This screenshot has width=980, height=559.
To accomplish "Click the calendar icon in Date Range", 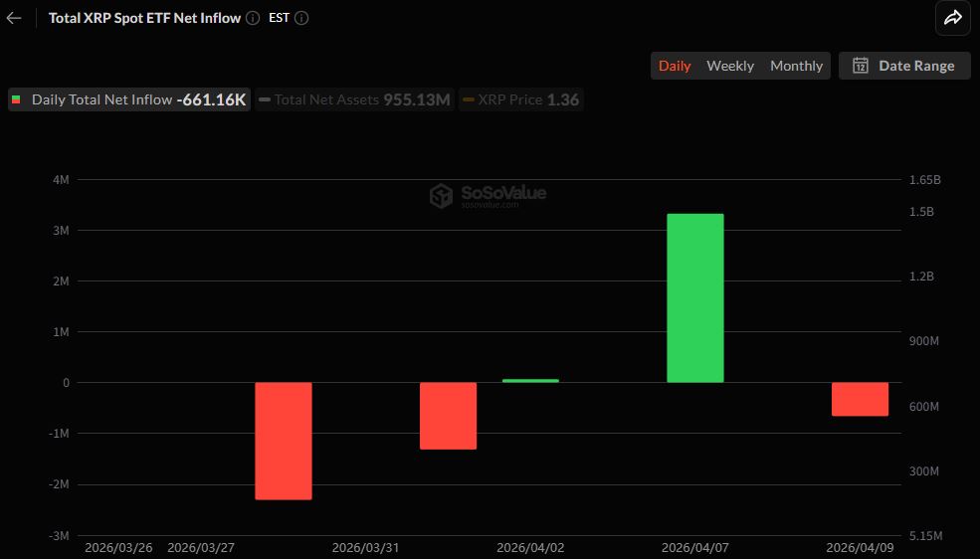I will pos(861,66).
